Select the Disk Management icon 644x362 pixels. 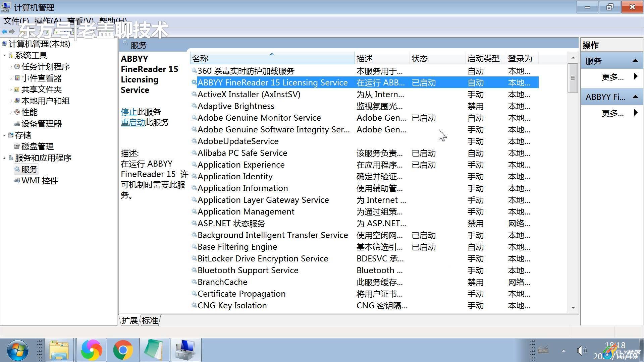[x=17, y=146]
